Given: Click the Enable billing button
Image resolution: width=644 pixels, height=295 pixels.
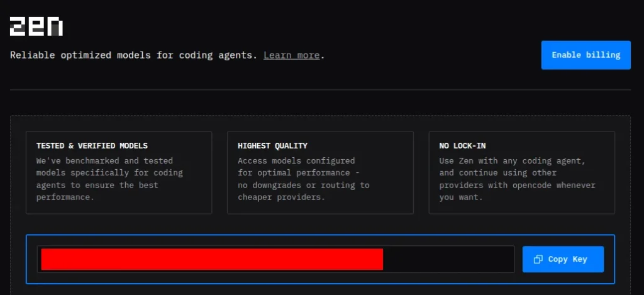Looking at the screenshot, I should (586, 55).
